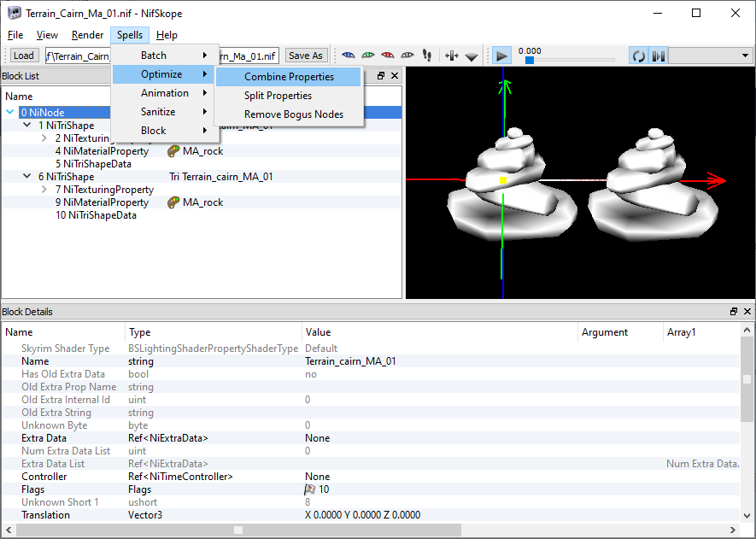Click the animation time slider handle
Image resolution: width=756 pixels, height=539 pixels.
coord(530,61)
